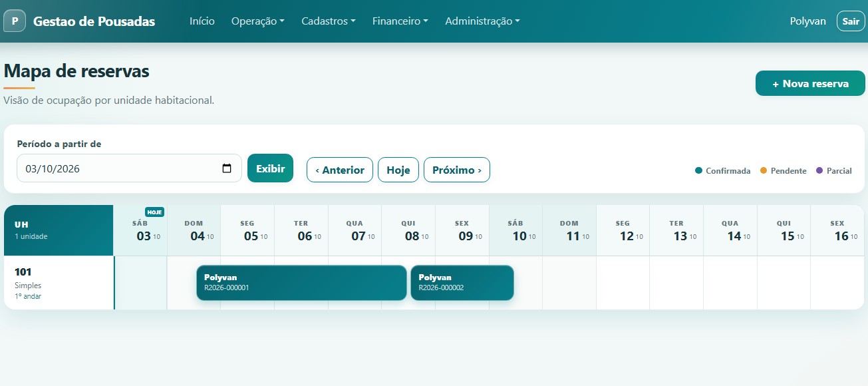
Task: Click the period start date field
Action: tap(129, 168)
